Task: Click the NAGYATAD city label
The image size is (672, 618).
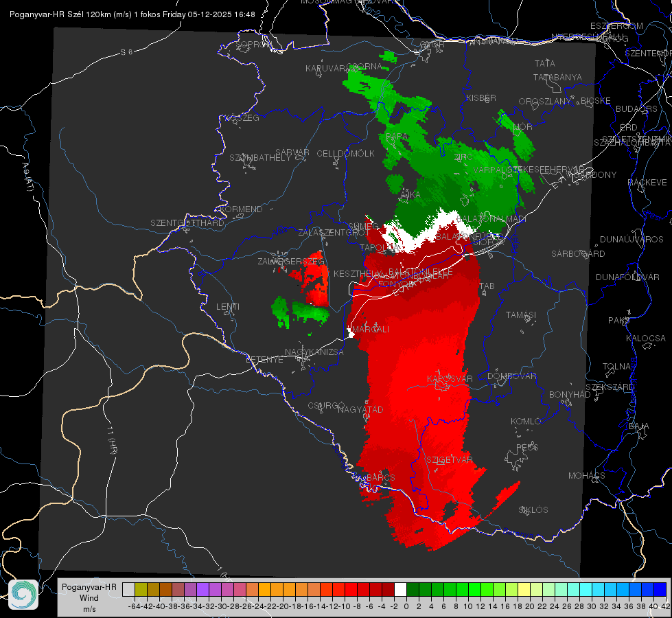Action: pyautogui.click(x=360, y=409)
